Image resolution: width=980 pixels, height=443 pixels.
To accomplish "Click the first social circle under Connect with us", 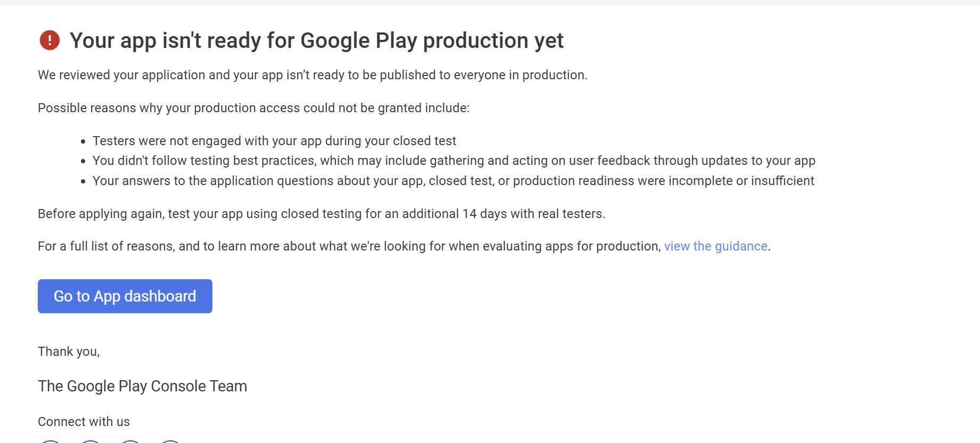I will click(x=51, y=441).
